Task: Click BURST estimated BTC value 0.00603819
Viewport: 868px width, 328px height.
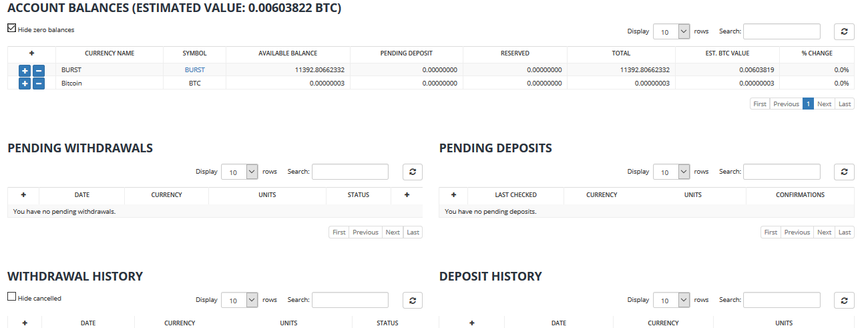Action: [x=756, y=70]
